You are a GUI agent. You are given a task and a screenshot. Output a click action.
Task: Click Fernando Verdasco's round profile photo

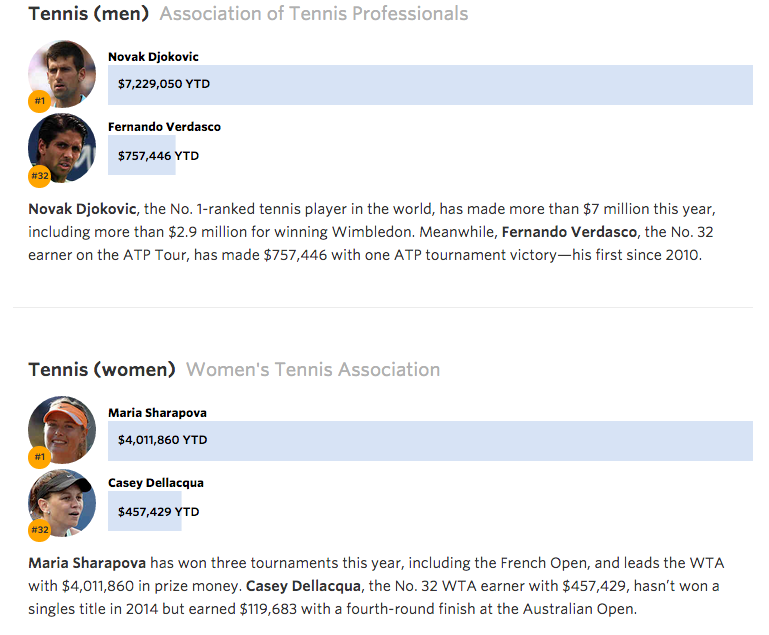[x=63, y=146]
